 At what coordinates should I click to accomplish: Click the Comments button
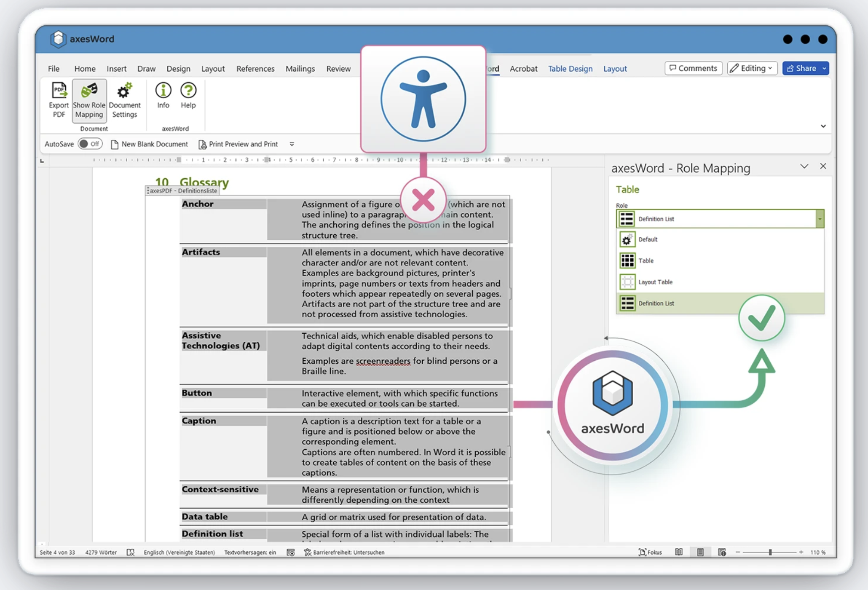tap(693, 68)
